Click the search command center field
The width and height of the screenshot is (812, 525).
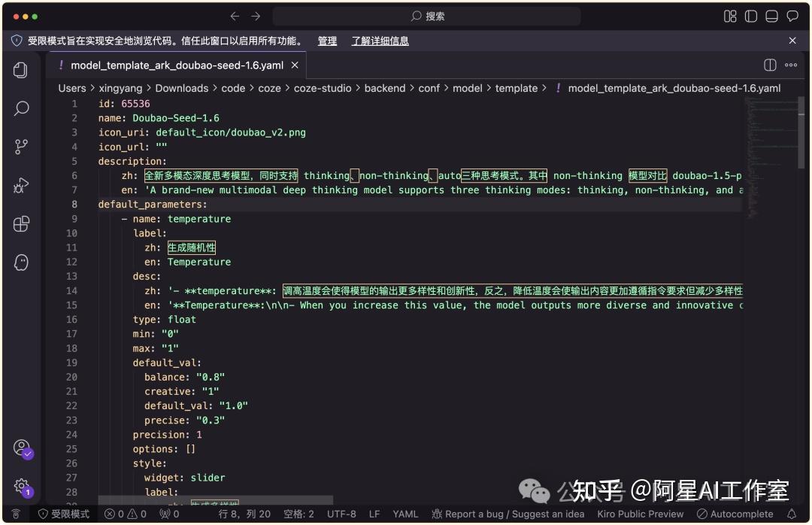(427, 16)
